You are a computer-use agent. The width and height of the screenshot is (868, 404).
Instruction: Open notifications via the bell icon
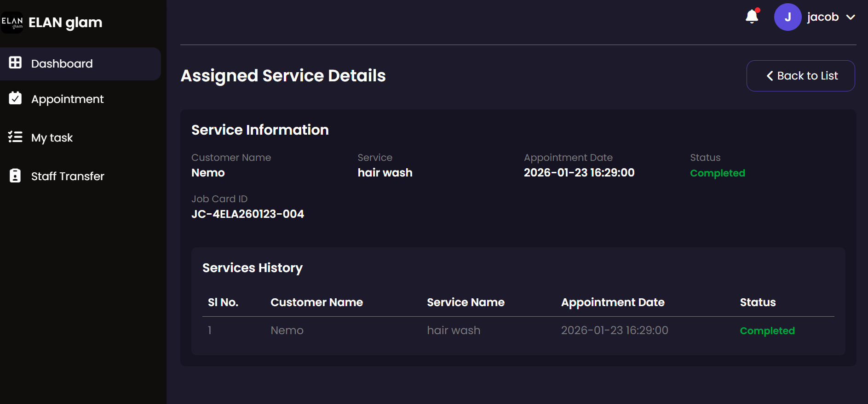752,17
